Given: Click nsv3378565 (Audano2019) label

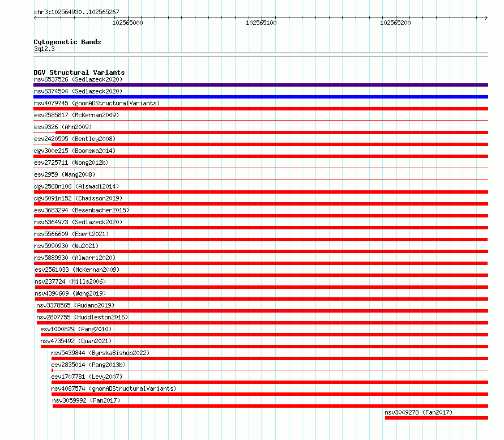Looking at the screenshot, I should point(75,305).
